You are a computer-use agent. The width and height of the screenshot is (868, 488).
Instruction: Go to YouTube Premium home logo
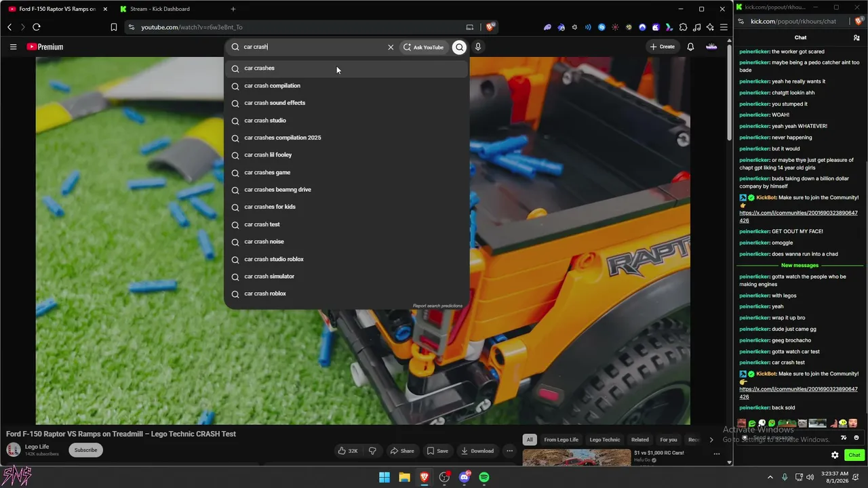point(45,47)
